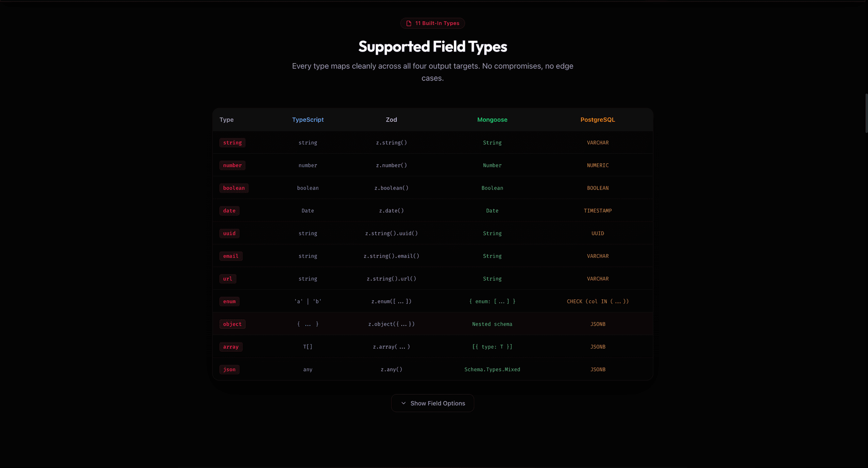Select the string type badge

click(232, 143)
